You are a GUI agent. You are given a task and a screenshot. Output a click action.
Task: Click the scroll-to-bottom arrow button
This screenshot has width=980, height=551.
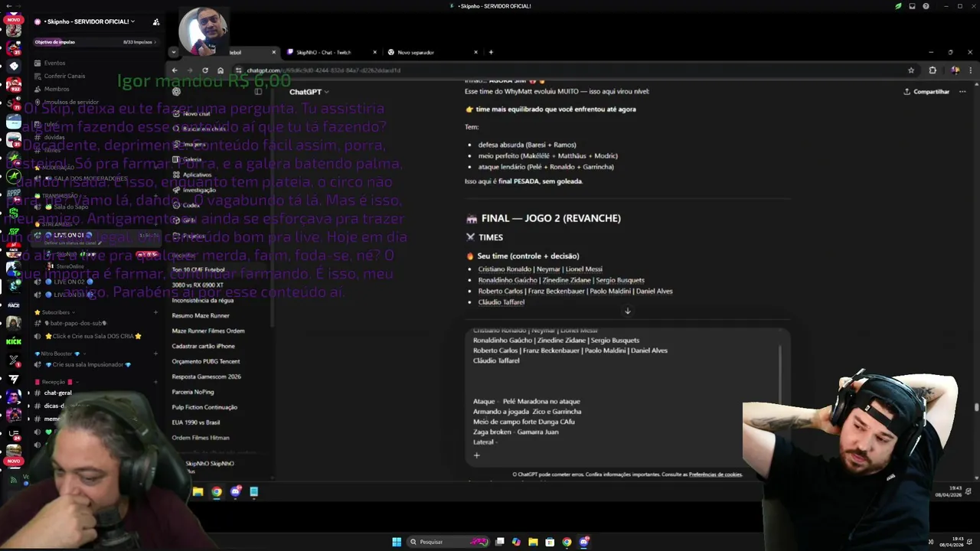click(x=627, y=311)
